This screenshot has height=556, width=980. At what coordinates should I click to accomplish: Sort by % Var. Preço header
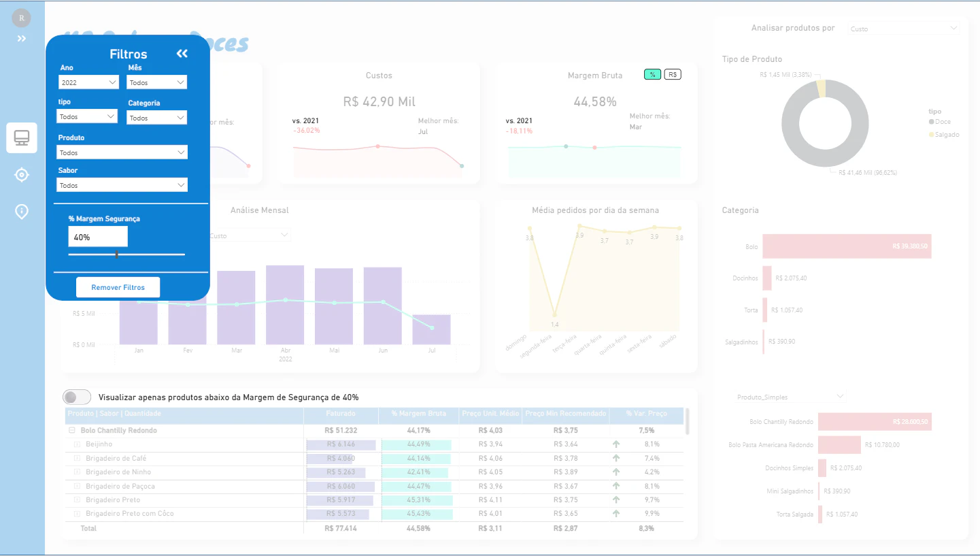click(x=645, y=414)
